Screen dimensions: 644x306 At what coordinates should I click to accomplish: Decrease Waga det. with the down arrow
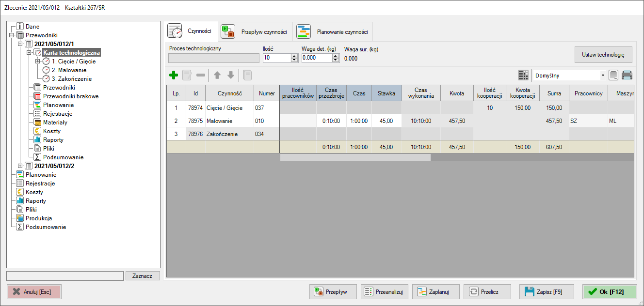336,60
